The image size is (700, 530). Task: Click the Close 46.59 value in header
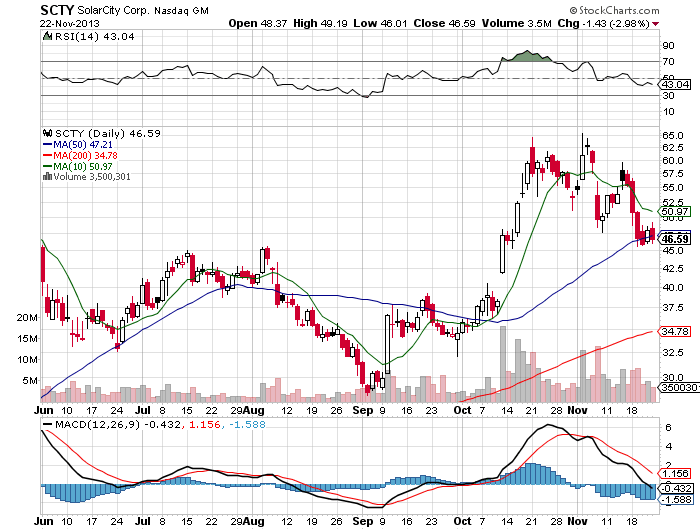(x=444, y=23)
